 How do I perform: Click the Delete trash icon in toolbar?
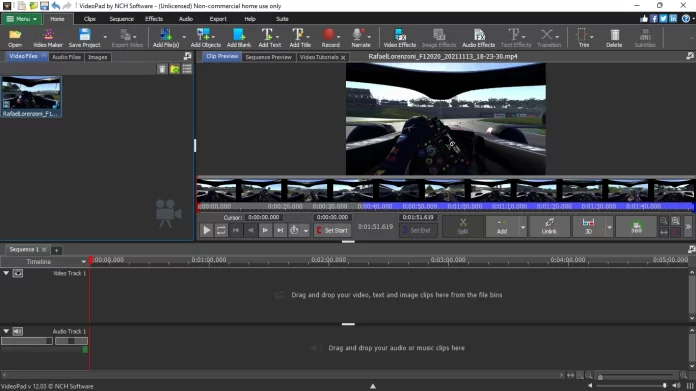(614, 38)
